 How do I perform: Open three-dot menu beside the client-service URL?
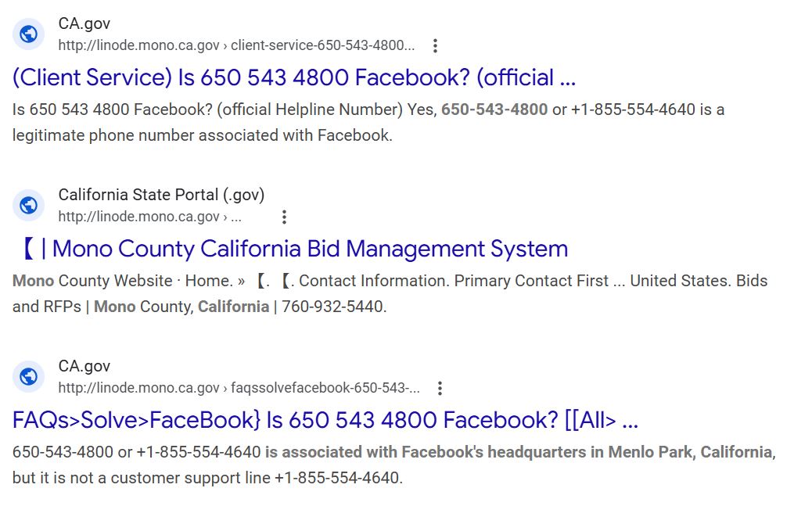pos(436,45)
